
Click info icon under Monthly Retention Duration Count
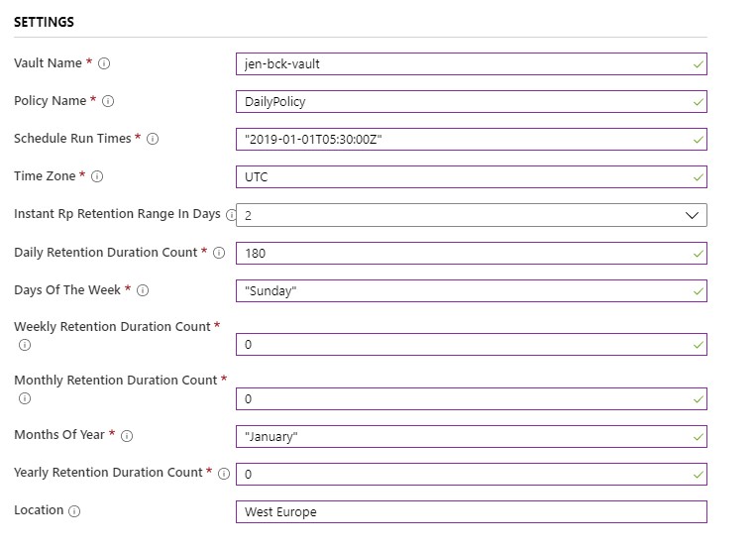(x=25, y=398)
